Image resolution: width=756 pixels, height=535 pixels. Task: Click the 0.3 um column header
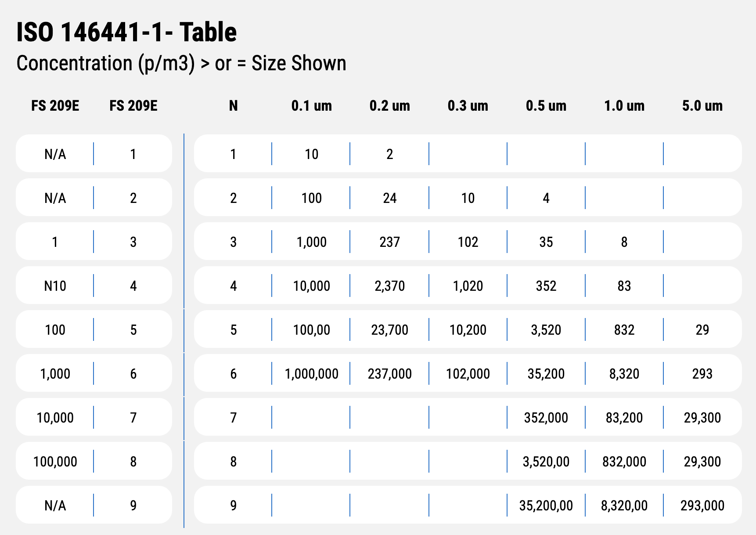(468, 106)
